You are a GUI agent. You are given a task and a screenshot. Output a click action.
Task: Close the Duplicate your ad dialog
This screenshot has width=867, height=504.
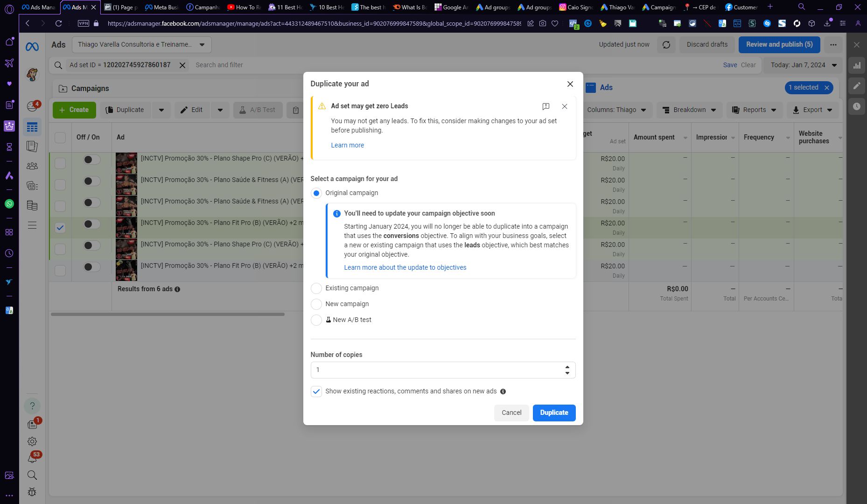point(570,84)
